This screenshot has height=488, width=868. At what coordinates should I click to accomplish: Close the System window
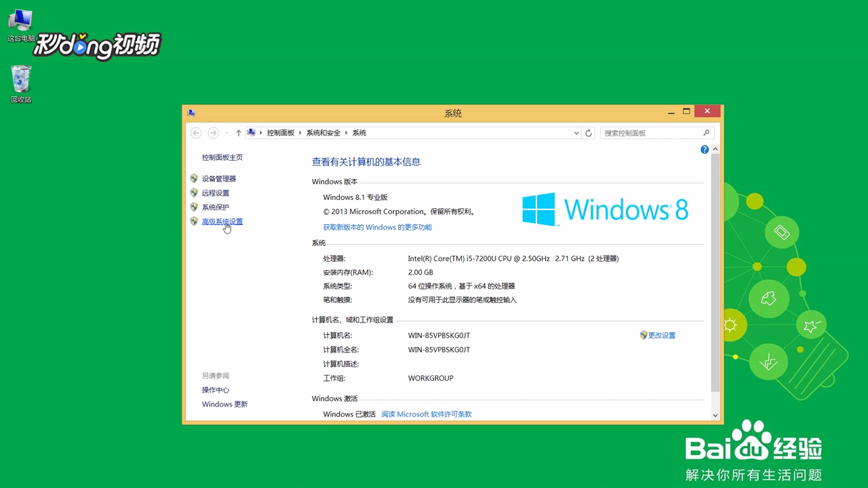point(707,112)
